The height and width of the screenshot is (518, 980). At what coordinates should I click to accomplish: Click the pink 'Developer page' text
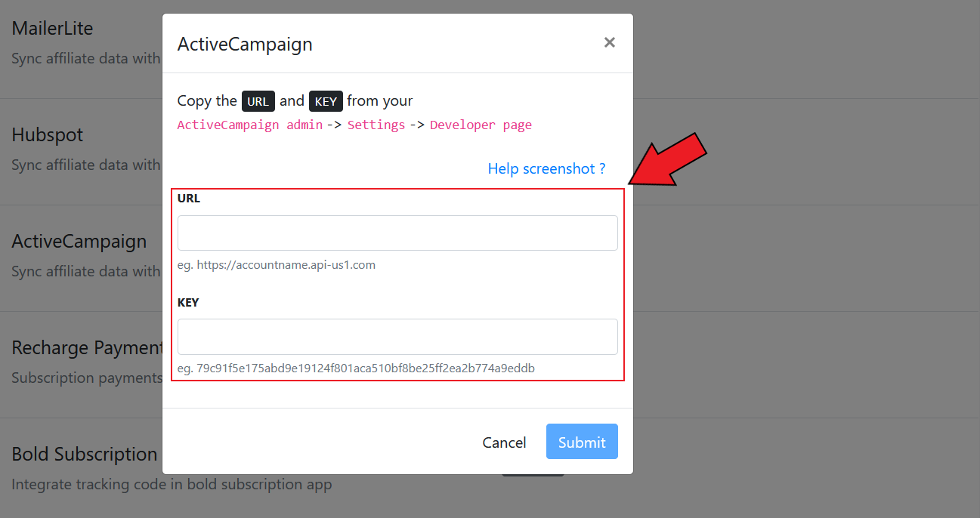pos(481,125)
